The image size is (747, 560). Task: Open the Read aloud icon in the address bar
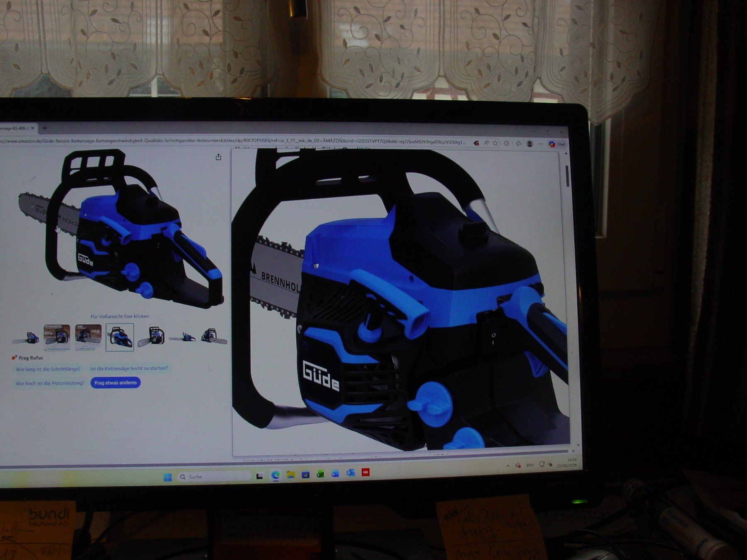coord(486,143)
